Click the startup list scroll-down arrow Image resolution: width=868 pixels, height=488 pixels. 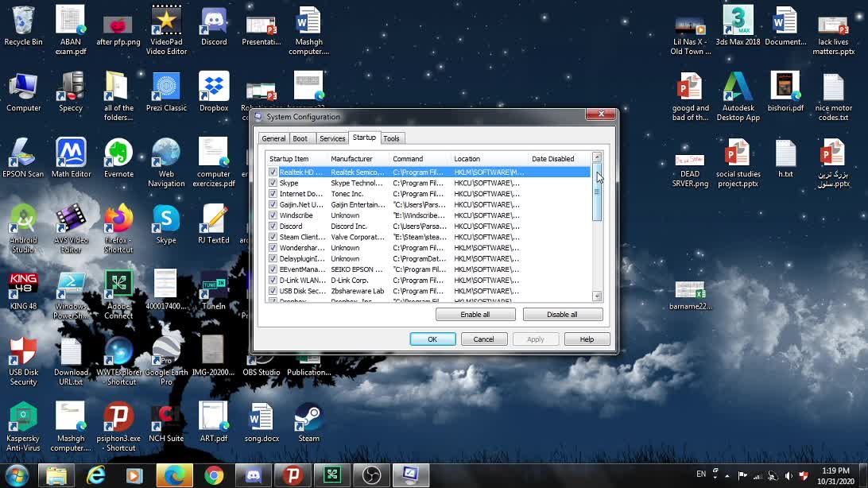(597, 296)
